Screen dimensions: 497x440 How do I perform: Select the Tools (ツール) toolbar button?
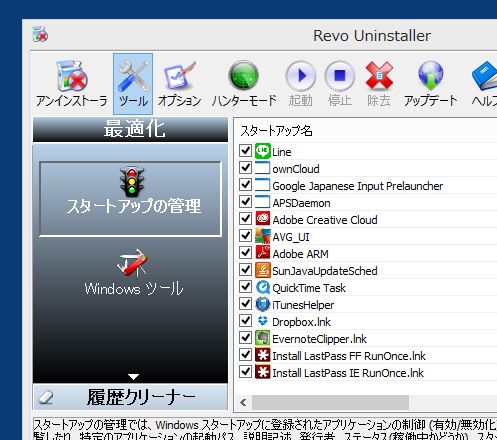pyautogui.click(x=133, y=84)
